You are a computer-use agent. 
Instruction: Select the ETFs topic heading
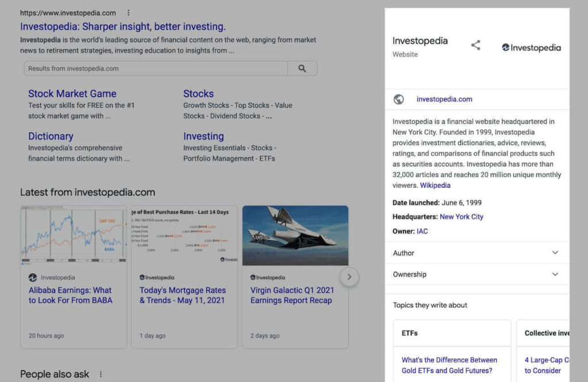click(x=409, y=333)
